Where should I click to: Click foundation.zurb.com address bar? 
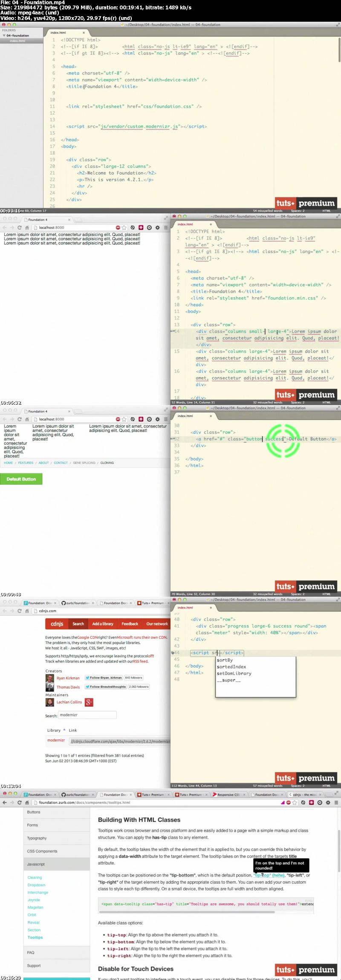(156, 803)
